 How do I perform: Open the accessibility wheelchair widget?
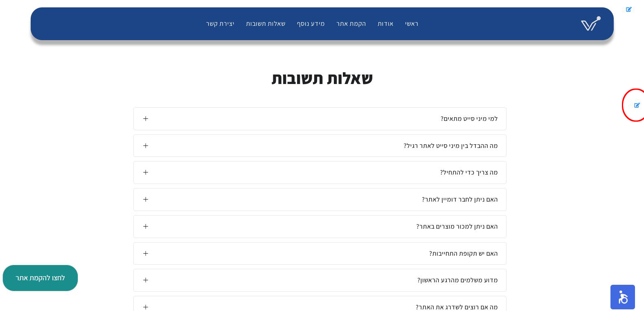pyautogui.click(x=623, y=297)
